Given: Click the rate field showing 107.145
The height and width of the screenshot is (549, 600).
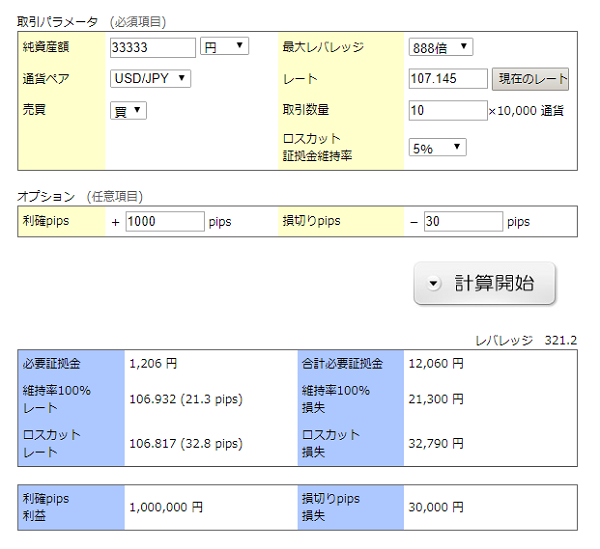Looking at the screenshot, I should pyautogui.click(x=448, y=78).
